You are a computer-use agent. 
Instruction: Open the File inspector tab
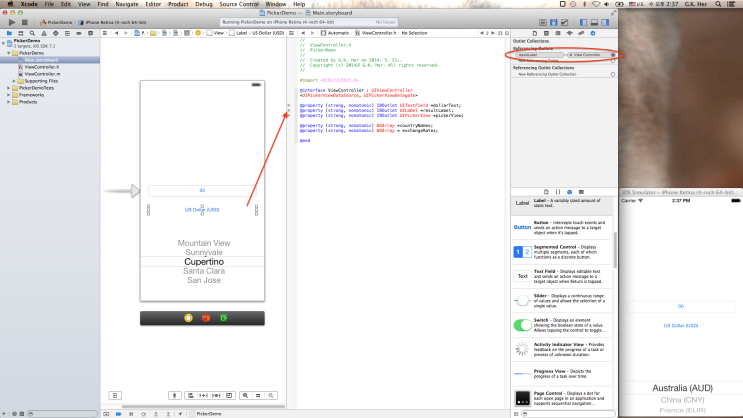(x=535, y=33)
